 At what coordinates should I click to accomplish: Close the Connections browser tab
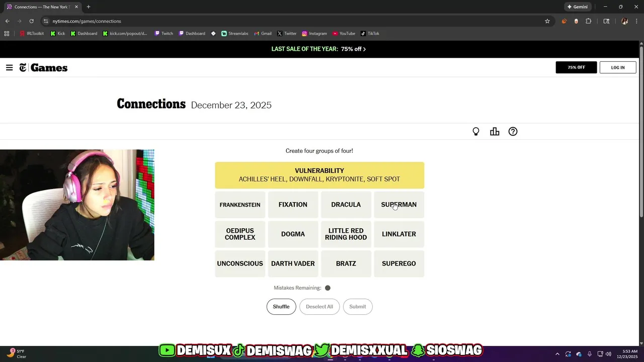coord(76,7)
